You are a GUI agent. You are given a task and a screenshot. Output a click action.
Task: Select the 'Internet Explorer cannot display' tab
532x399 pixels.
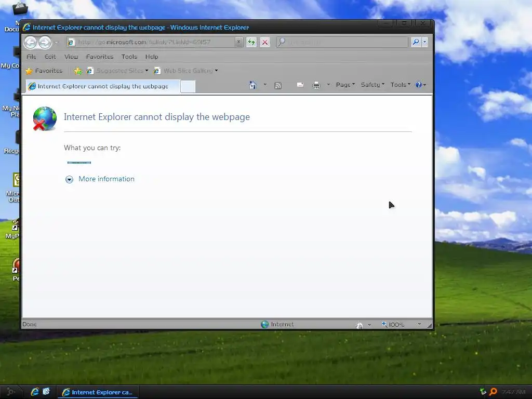point(103,86)
